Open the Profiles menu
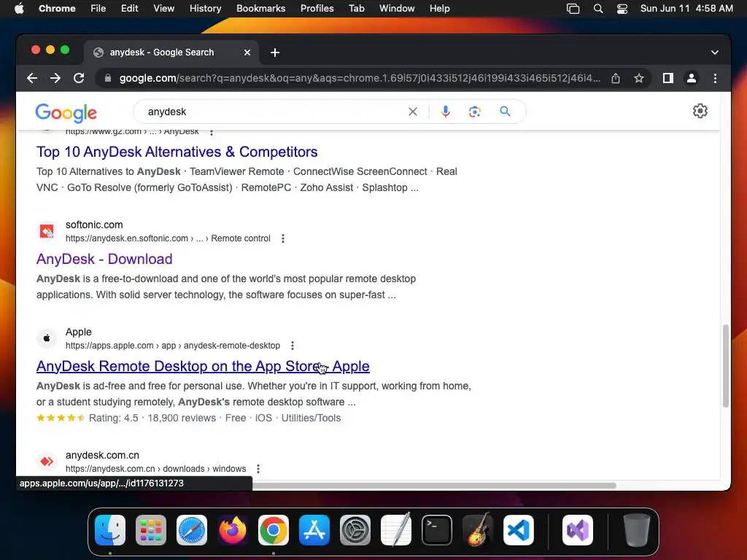The image size is (747, 560). coord(317,9)
